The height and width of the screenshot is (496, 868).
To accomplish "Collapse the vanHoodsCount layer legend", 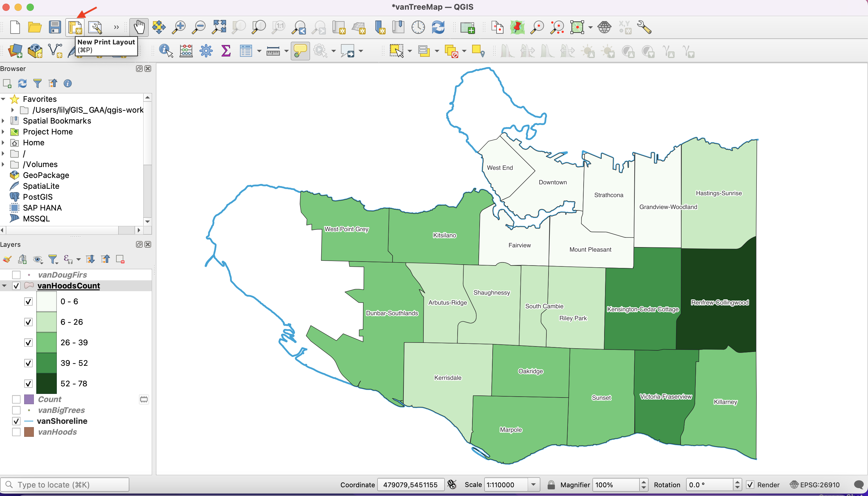I will pos(5,286).
